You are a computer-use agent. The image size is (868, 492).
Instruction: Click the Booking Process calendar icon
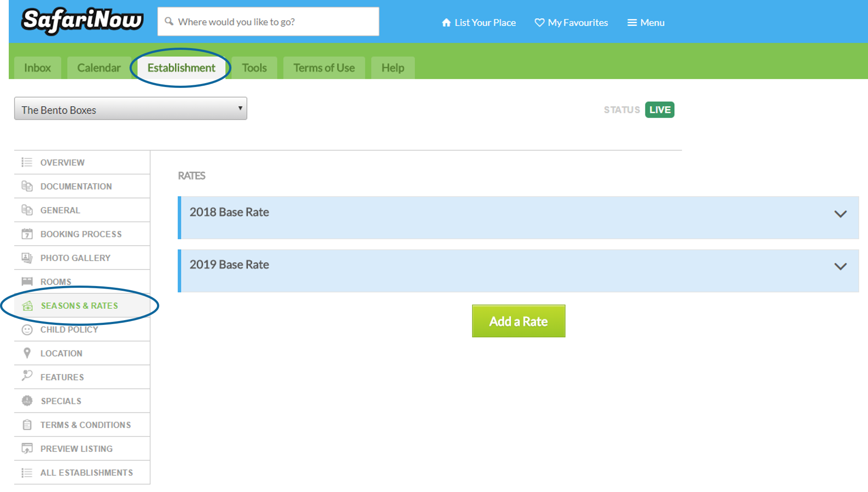[x=27, y=234]
